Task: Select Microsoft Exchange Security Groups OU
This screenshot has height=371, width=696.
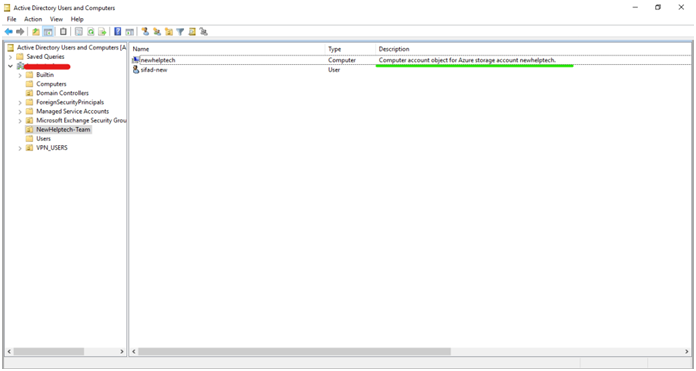Action: [x=81, y=120]
